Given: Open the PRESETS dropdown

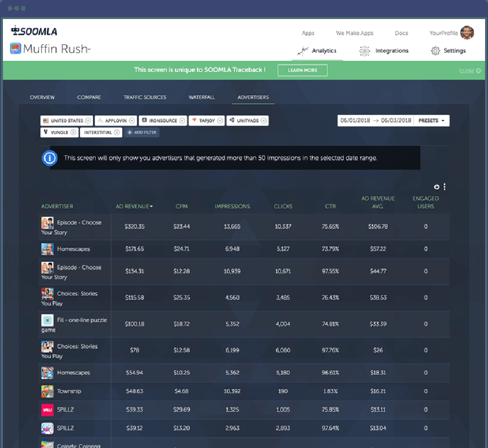Looking at the screenshot, I should pos(431,120).
